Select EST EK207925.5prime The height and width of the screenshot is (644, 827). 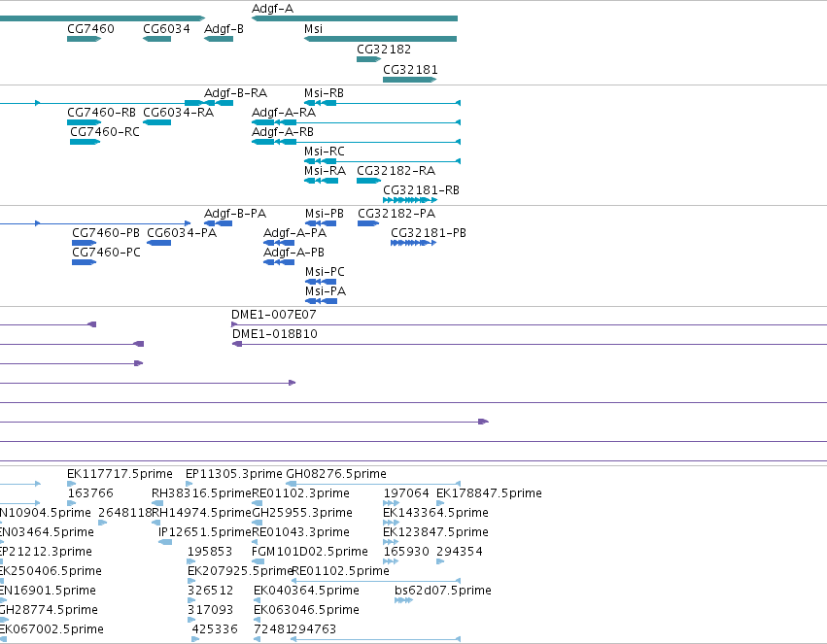(191, 581)
